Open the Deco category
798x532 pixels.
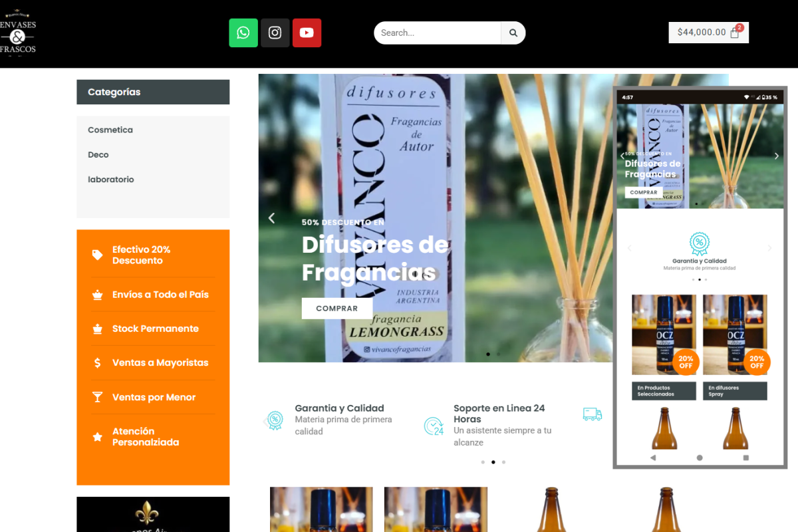[x=98, y=154]
